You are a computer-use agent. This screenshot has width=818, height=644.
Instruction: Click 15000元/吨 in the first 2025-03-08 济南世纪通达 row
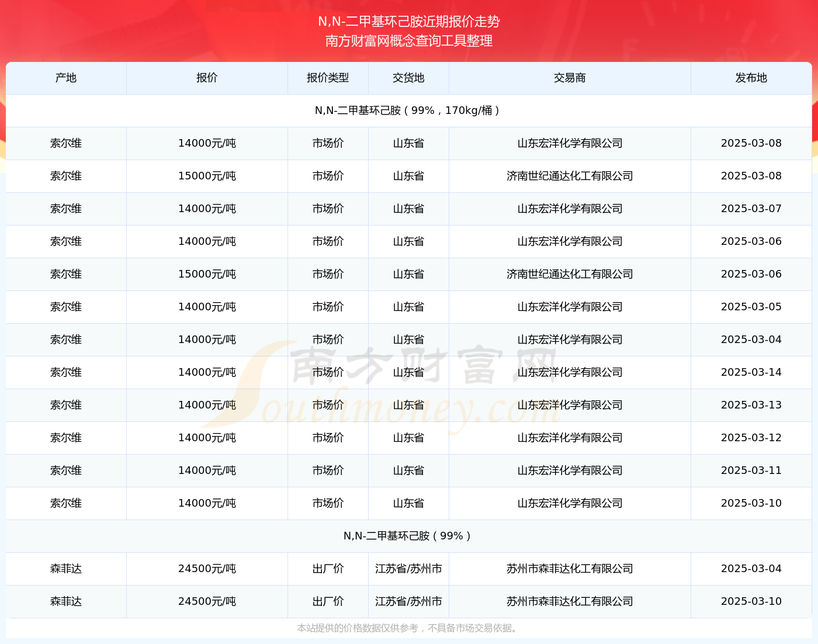point(207,176)
